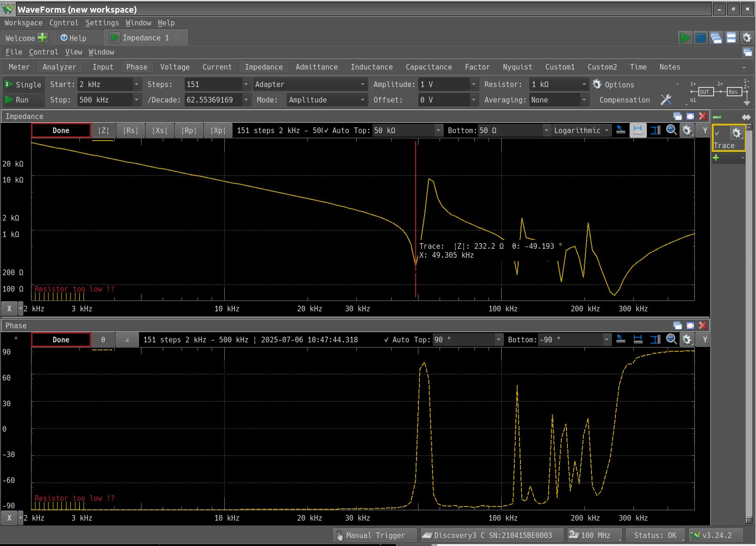The image size is (756, 546).
Task: Open the Resistor value dropdown
Action: (x=584, y=84)
